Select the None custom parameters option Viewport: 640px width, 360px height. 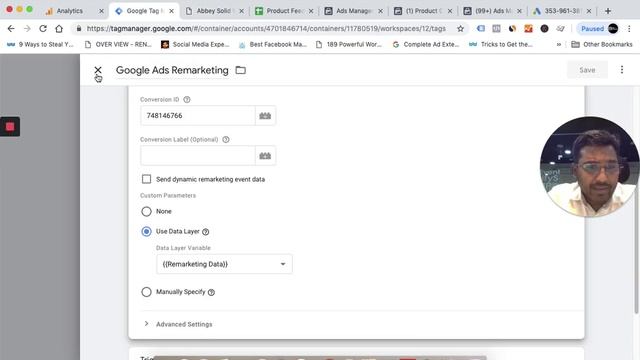pyautogui.click(x=146, y=211)
